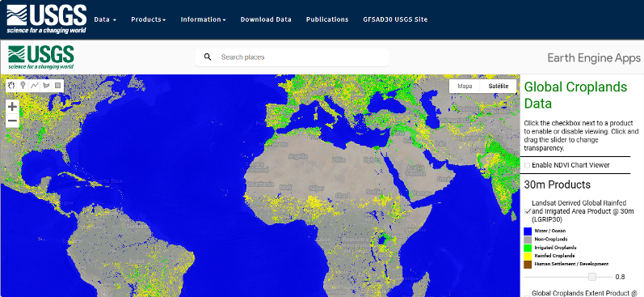Uncheck the LGRIP30 product layer checkbox
Viewport: 644px width, 297px height.
click(x=528, y=211)
